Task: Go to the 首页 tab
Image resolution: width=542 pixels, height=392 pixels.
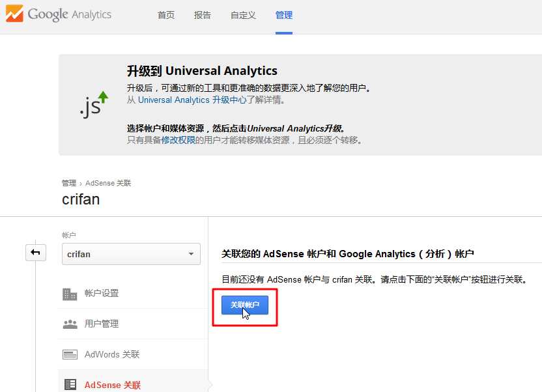Action: (166, 15)
